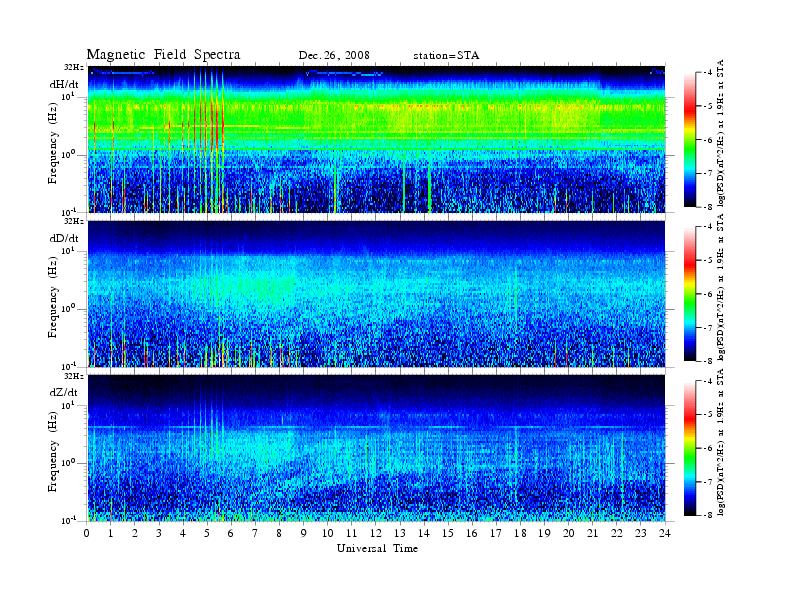Click the -8 value on dZ/dt color scale
This screenshot has width=792, height=612.
pyautogui.click(x=708, y=515)
